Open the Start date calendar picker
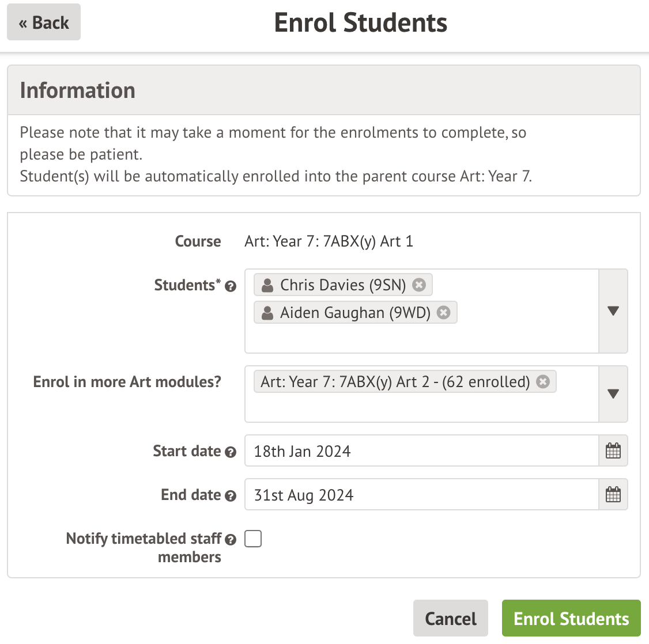 (x=613, y=451)
